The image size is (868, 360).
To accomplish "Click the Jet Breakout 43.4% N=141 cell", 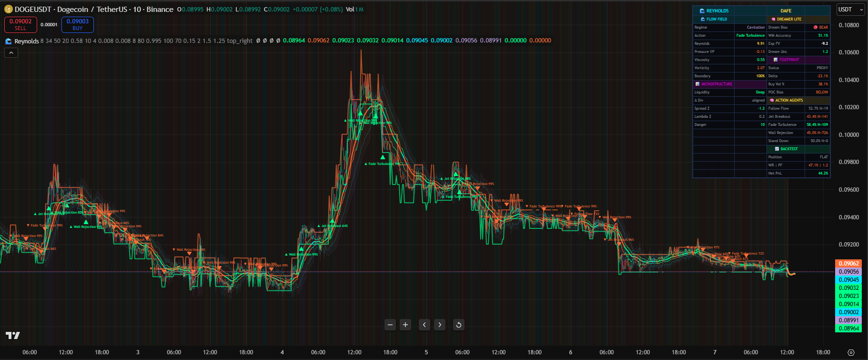I will coord(818,116).
